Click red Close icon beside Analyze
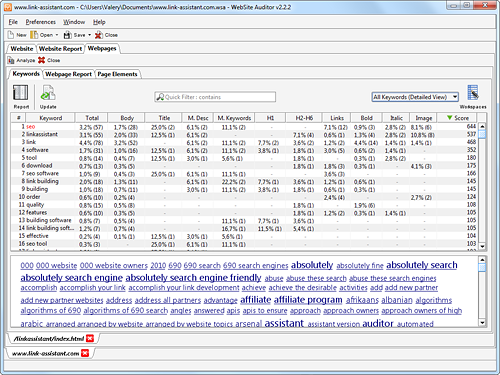Screen dimensions: 500x375 (41, 60)
